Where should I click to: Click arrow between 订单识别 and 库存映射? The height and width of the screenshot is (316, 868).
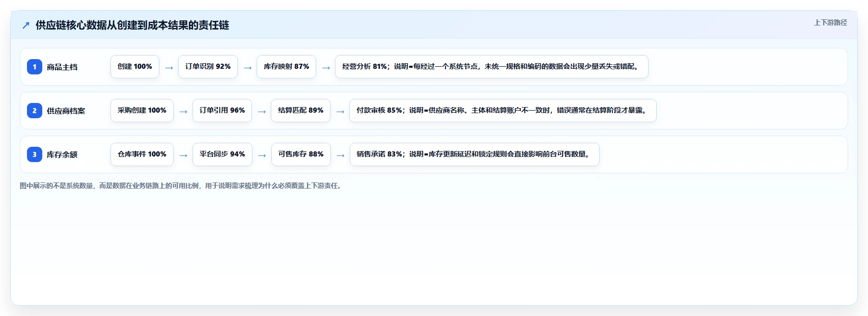(x=247, y=68)
